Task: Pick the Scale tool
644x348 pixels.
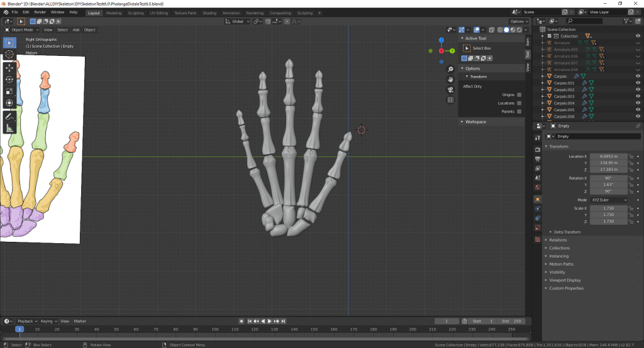Action: 9,91
